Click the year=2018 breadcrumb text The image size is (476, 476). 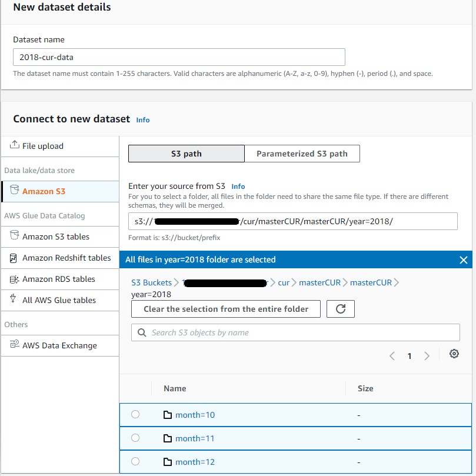[151, 294]
